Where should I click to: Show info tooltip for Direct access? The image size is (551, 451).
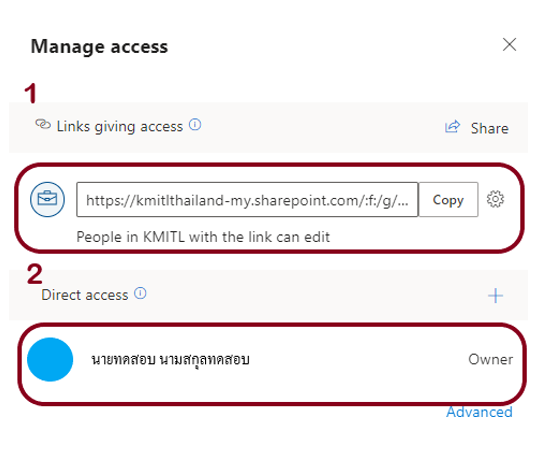click(140, 293)
